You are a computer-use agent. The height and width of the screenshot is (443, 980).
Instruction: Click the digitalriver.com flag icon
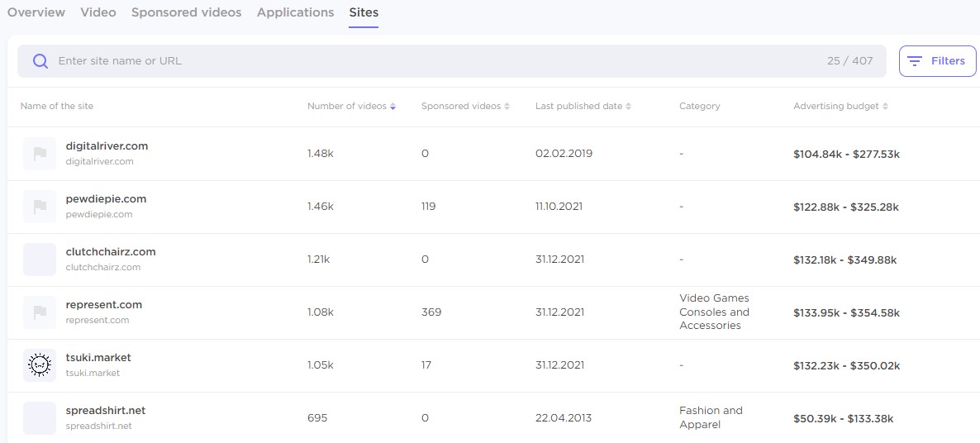point(40,154)
